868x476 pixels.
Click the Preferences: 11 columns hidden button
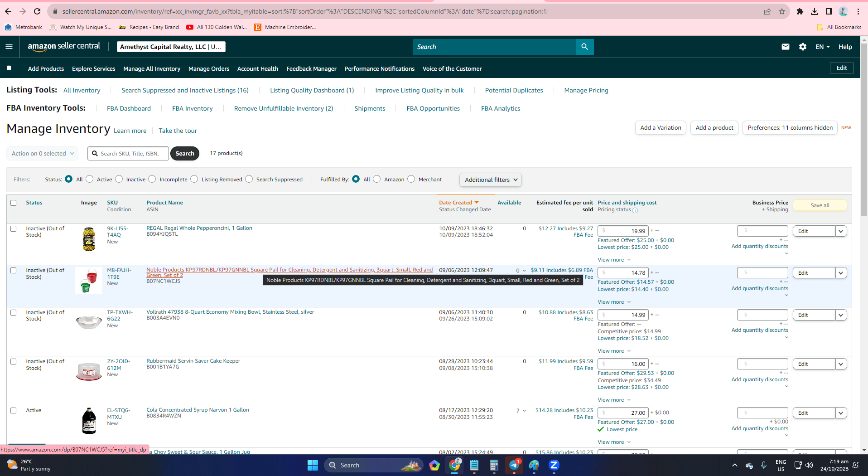[x=790, y=128]
